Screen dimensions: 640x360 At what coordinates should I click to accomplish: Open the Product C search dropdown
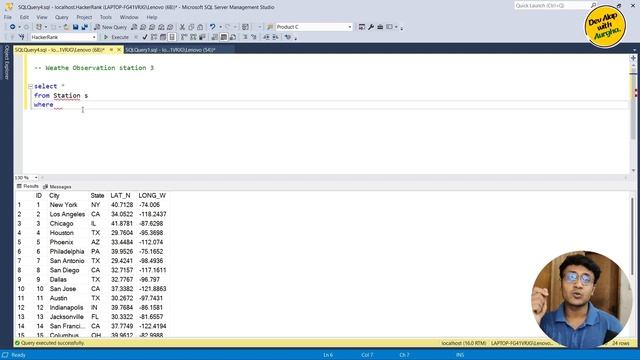(x=350, y=27)
